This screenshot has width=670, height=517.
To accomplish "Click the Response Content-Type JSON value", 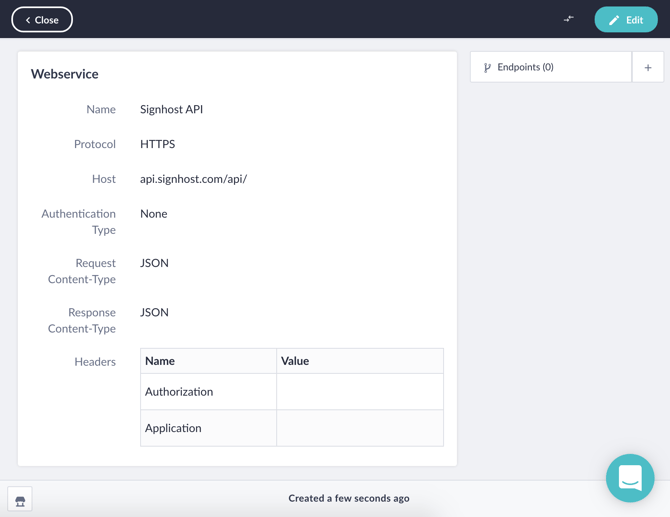I will coord(154,312).
